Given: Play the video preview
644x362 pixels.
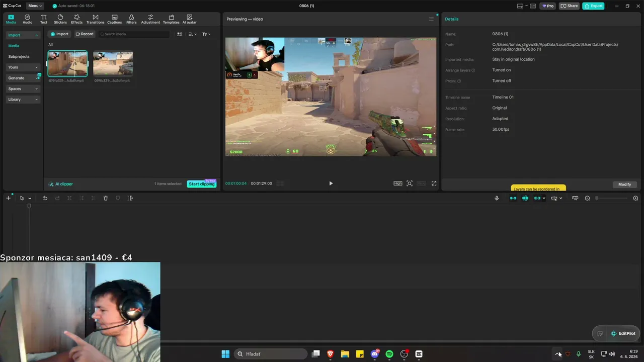Looking at the screenshot, I should 331,184.
